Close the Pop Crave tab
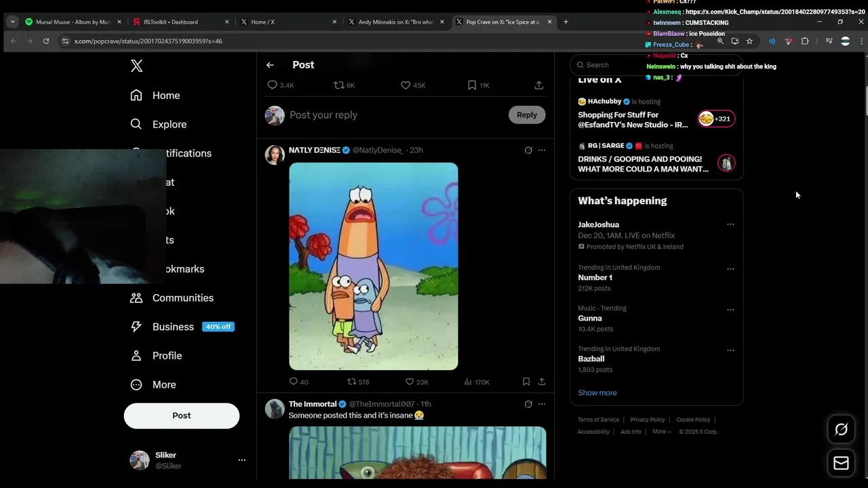The height and width of the screenshot is (488, 868). point(550,22)
